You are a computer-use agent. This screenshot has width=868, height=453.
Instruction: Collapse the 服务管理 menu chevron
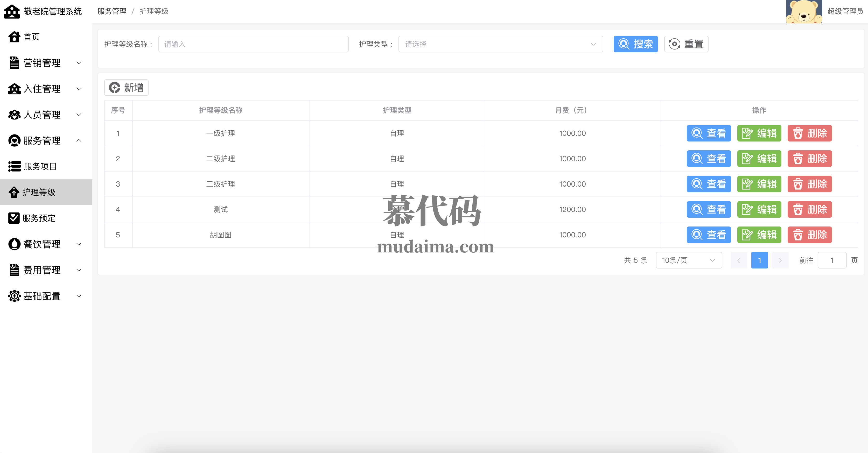(79, 140)
